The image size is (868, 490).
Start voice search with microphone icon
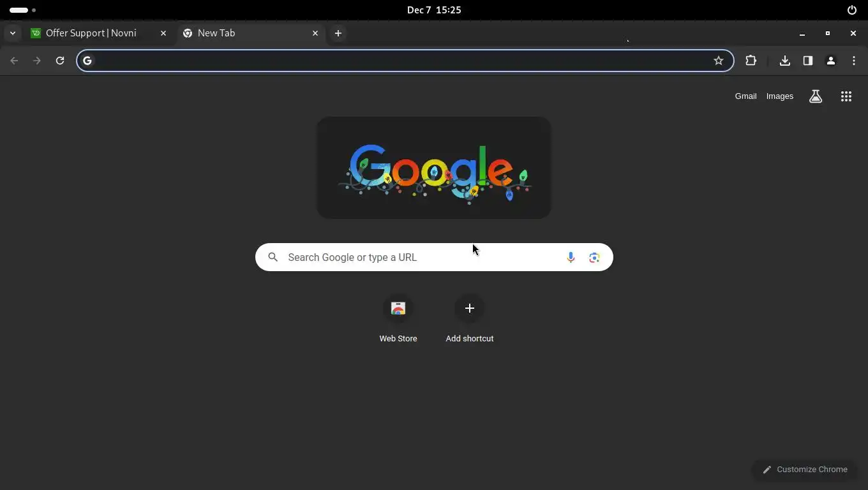(571, 257)
